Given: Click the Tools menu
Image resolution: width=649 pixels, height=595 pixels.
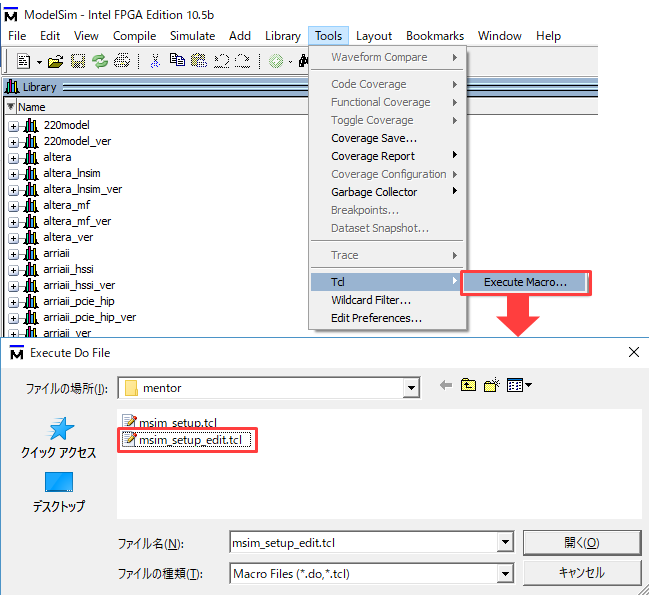Looking at the screenshot, I should tap(328, 36).
